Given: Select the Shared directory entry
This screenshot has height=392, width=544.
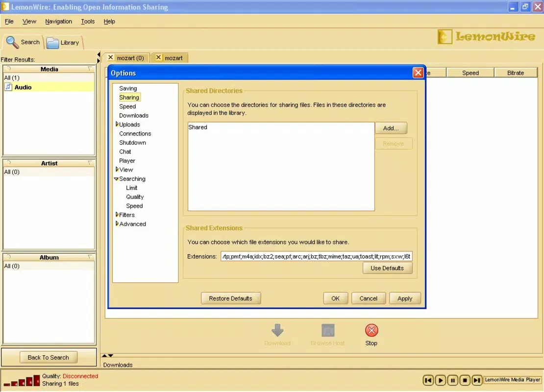Looking at the screenshot, I should click(x=198, y=127).
